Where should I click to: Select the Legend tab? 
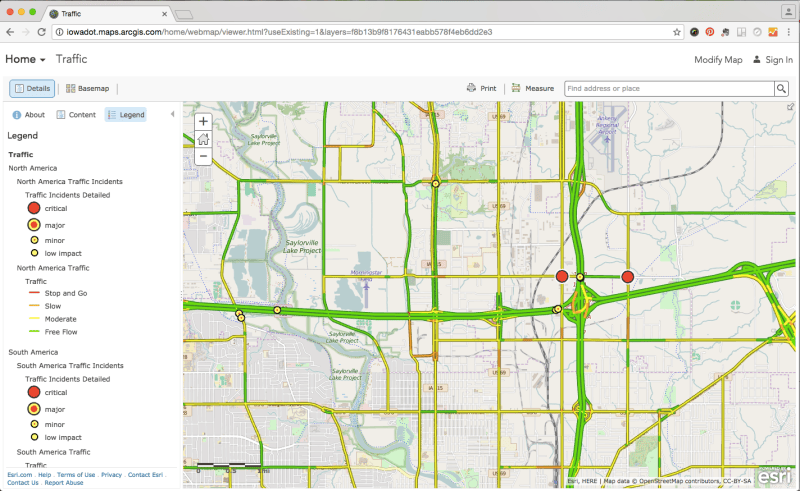pos(126,115)
